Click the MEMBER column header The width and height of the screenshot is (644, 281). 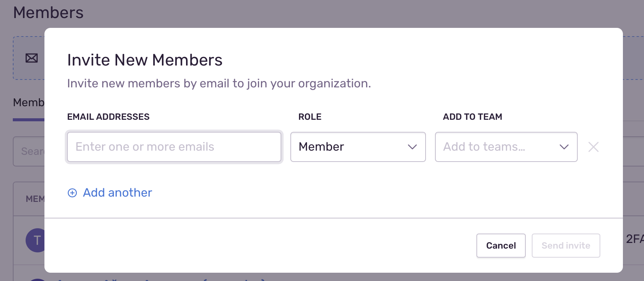tap(35, 199)
